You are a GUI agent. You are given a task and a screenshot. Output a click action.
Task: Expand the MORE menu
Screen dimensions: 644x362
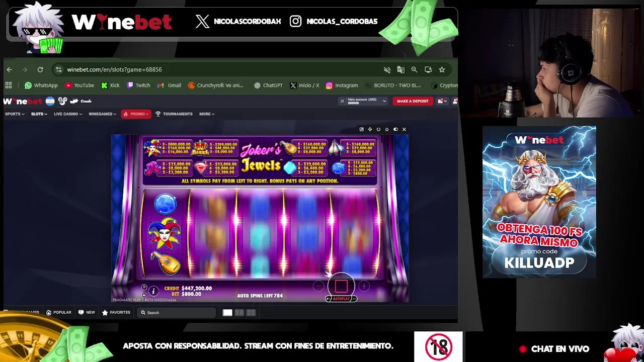point(207,114)
